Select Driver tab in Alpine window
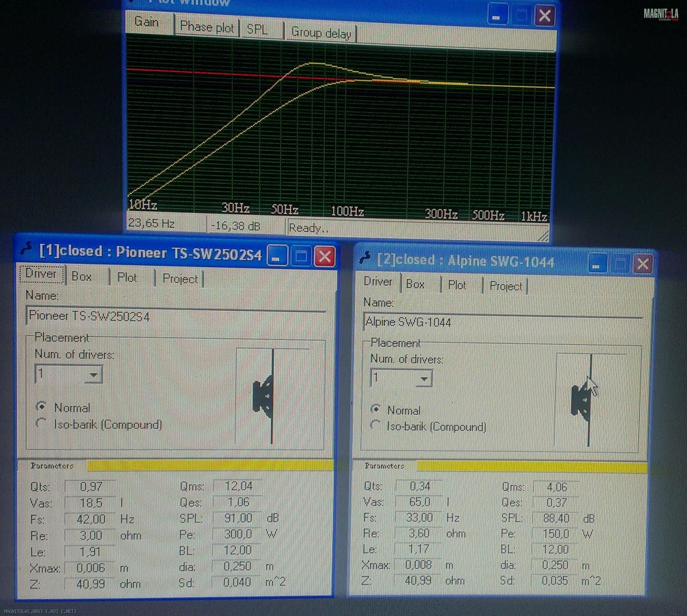Image resolution: width=687 pixels, height=616 pixels. [x=377, y=282]
